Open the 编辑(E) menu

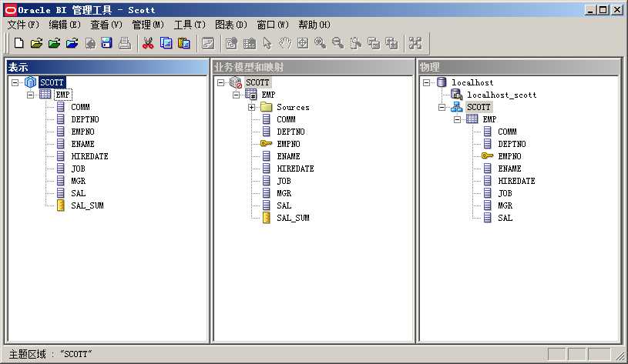point(65,25)
